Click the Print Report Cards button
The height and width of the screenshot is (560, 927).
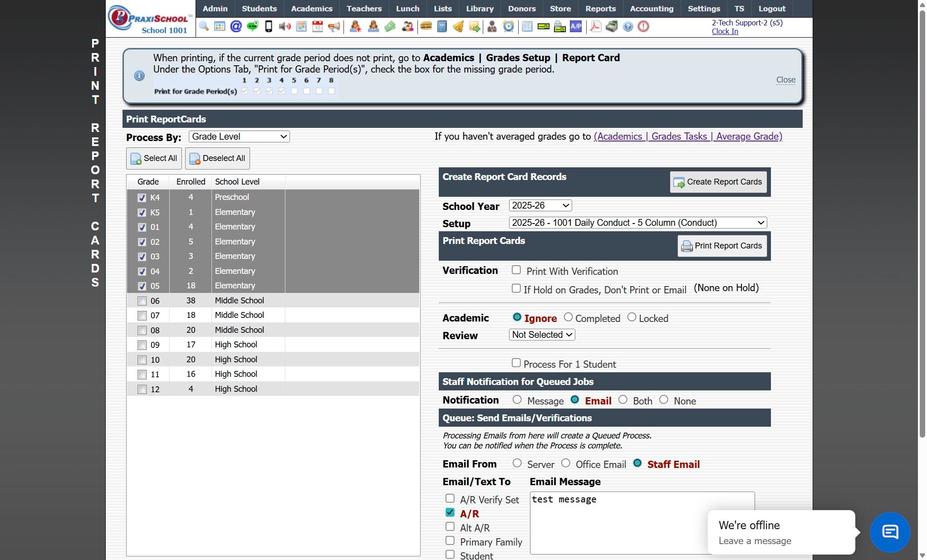point(722,246)
